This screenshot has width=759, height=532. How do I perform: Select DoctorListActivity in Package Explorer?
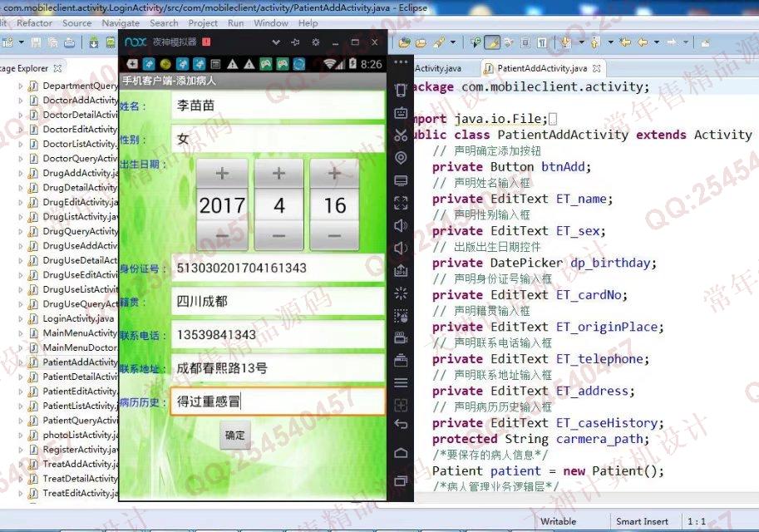pos(81,144)
